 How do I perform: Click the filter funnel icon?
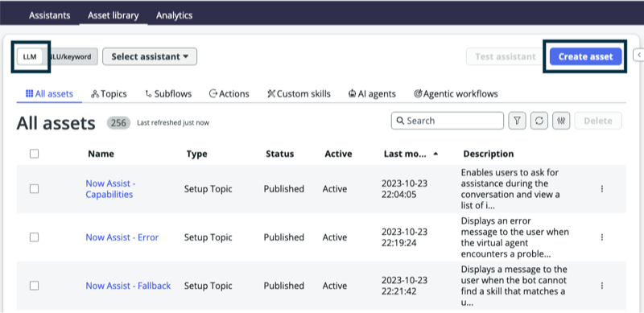click(x=517, y=121)
